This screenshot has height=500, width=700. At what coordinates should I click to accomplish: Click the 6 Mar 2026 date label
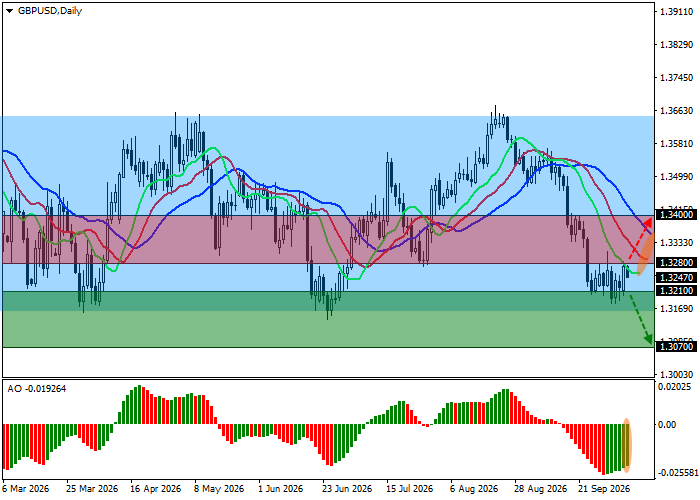(x=26, y=489)
